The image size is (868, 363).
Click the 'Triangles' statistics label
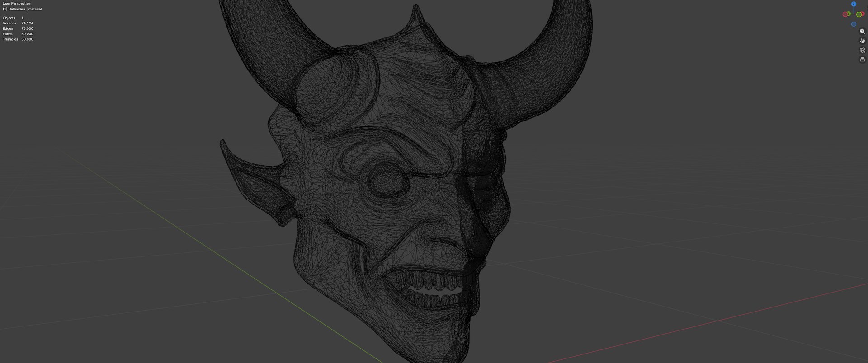tap(10, 39)
